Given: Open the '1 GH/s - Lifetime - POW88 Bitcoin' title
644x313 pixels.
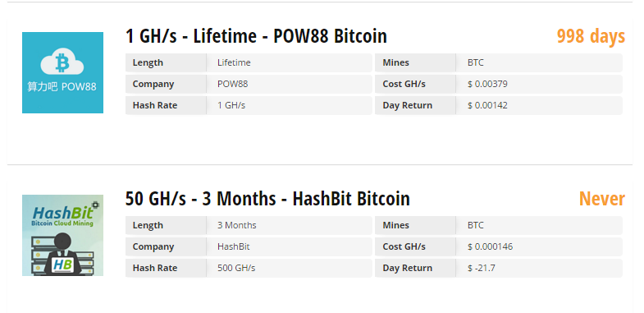Looking at the screenshot, I should pos(256,36).
